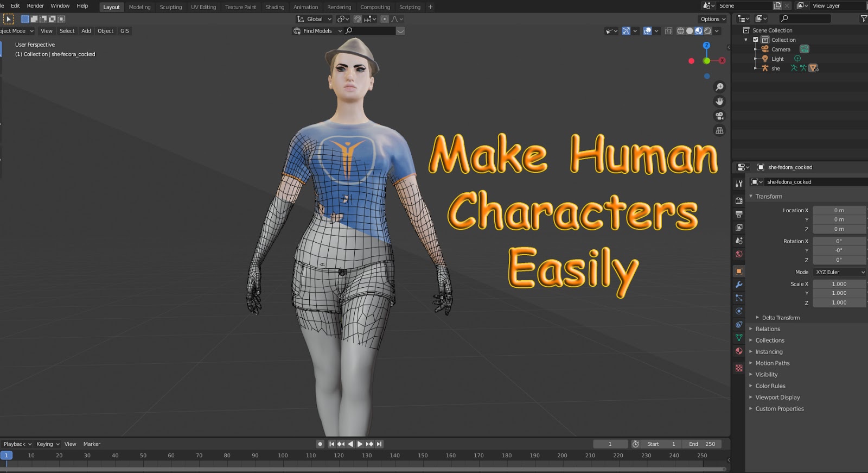868x473 pixels.
Task: Click the Scale Z value field
Action: coord(839,302)
